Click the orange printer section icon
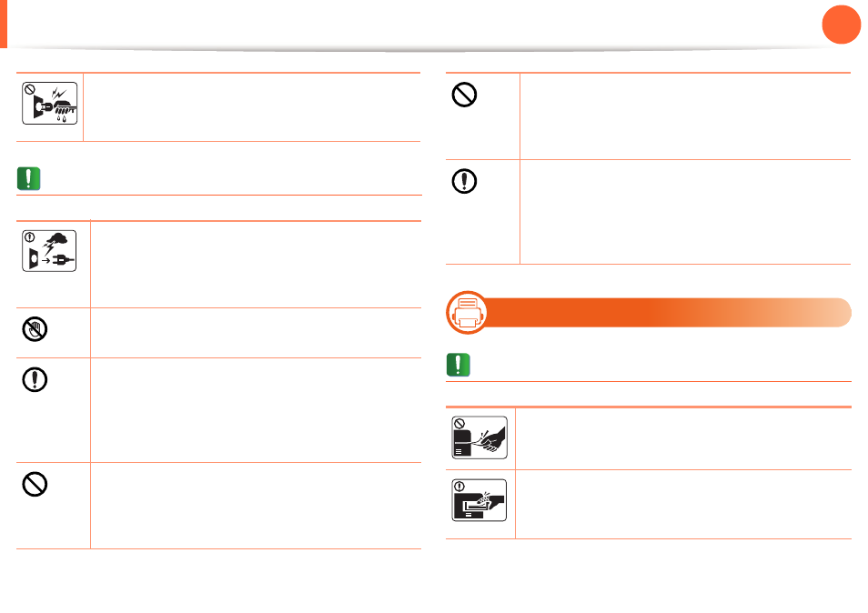This screenshot has height=613, width=868. (468, 313)
